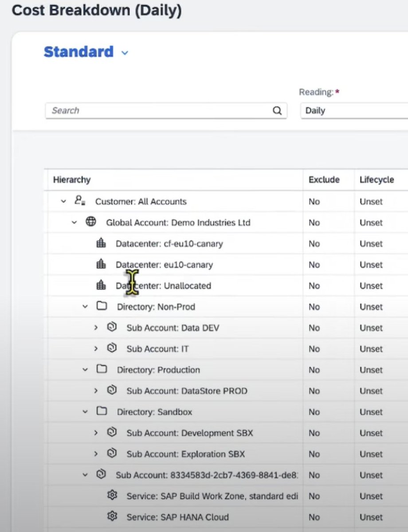
Task: Expand Sub Account: Development SBX
Action: pyautogui.click(x=96, y=433)
